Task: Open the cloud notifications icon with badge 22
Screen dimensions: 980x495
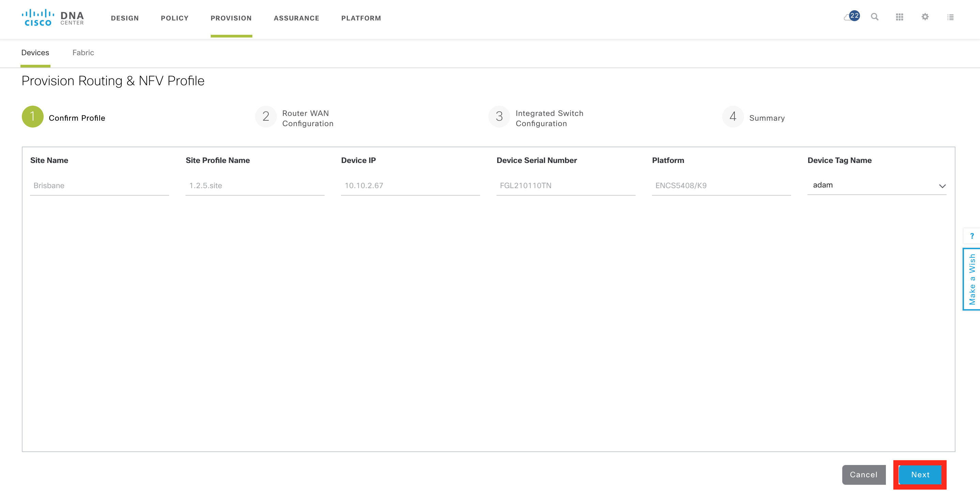Action: click(x=851, y=16)
